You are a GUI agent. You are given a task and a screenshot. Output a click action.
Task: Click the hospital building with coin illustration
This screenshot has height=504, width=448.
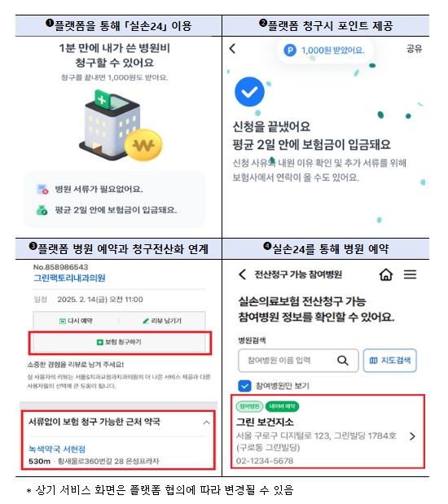(121, 126)
